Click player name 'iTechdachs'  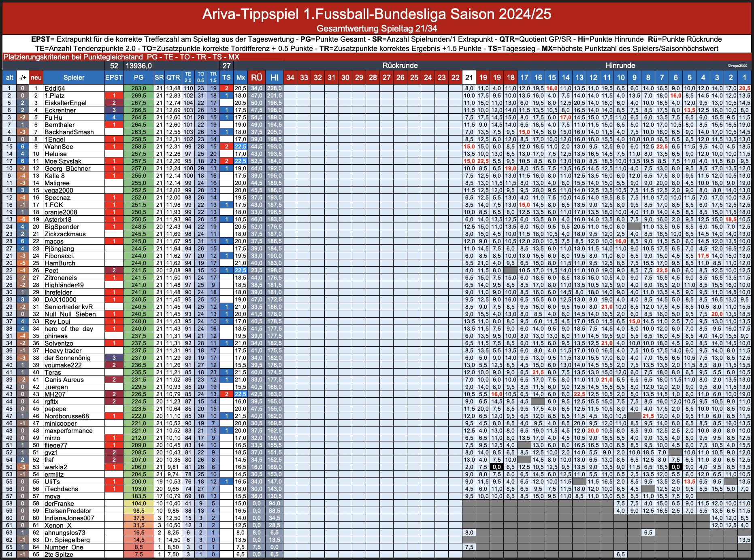tap(61, 489)
